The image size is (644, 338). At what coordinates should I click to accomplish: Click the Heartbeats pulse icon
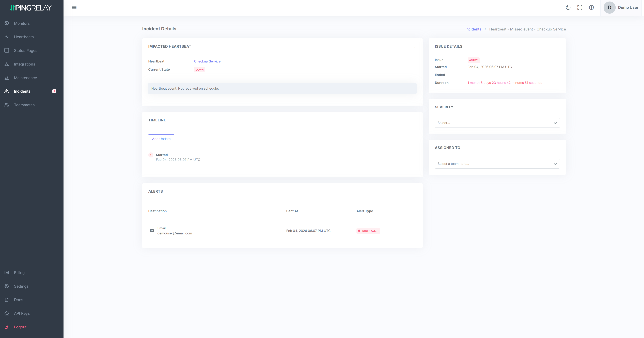tap(7, 37)
